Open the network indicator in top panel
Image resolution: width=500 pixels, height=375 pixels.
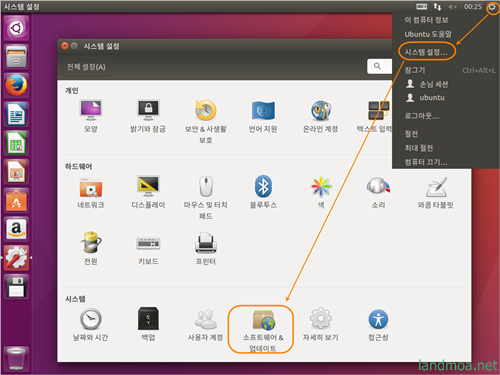(x=437, y=7)
